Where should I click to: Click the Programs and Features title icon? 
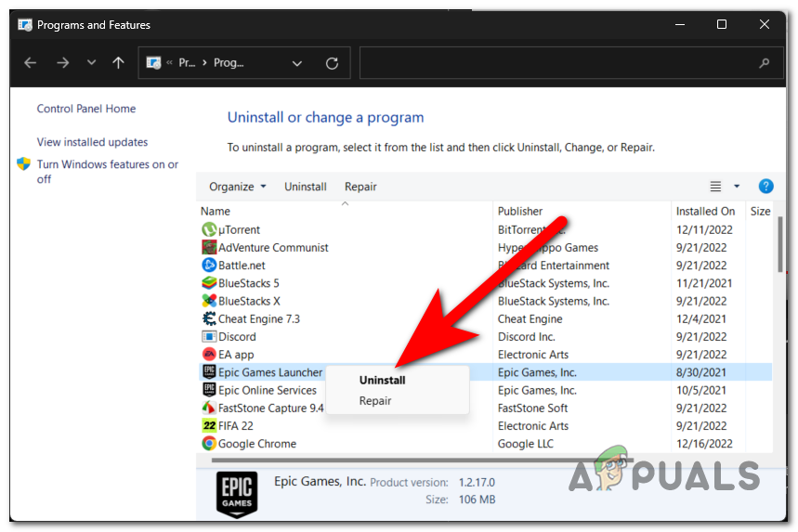pos(25,25)
